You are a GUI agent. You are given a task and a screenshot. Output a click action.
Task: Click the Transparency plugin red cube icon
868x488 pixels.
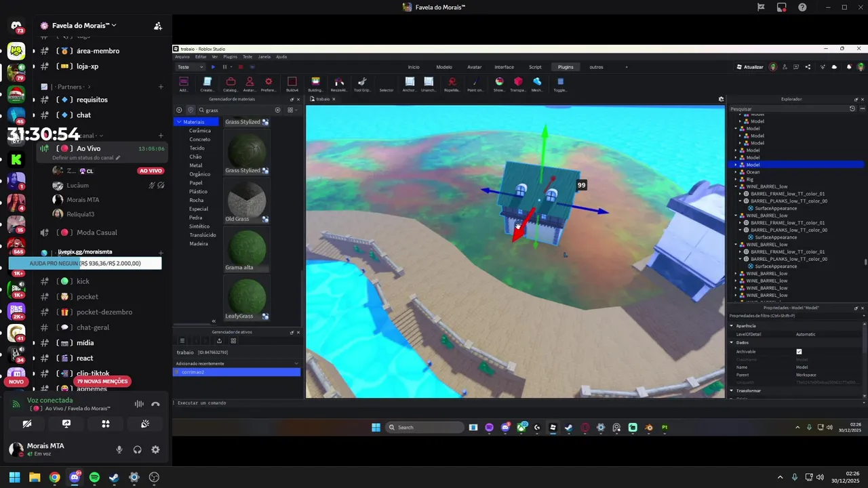click(518, 84)
